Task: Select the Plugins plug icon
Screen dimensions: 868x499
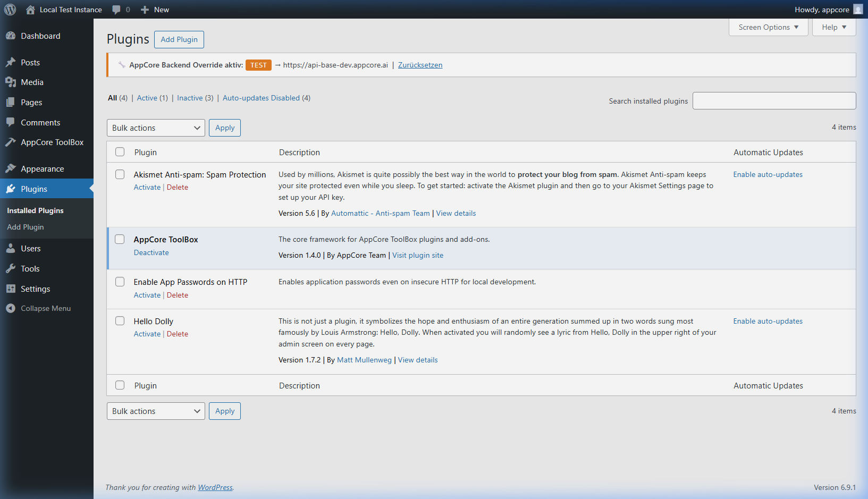Action: (x=12, y=189)
